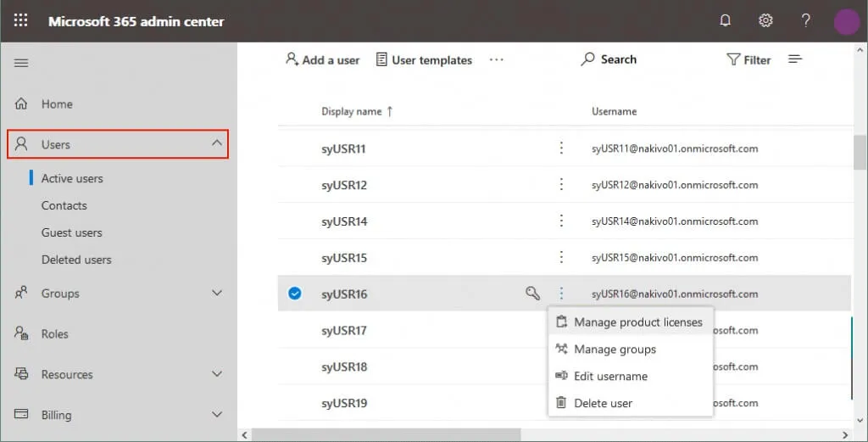This screenshot has height=442, width=868.
Task: Expand the Groups section
Action: click(217, 294)
